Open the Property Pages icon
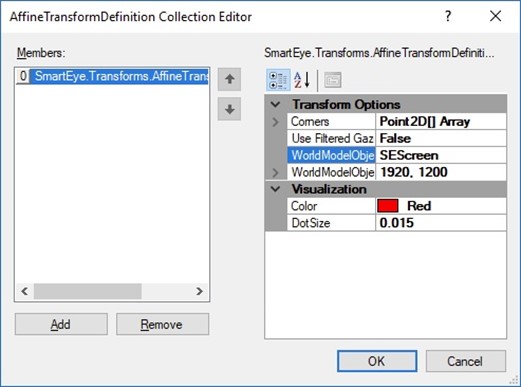 point(333,80)
